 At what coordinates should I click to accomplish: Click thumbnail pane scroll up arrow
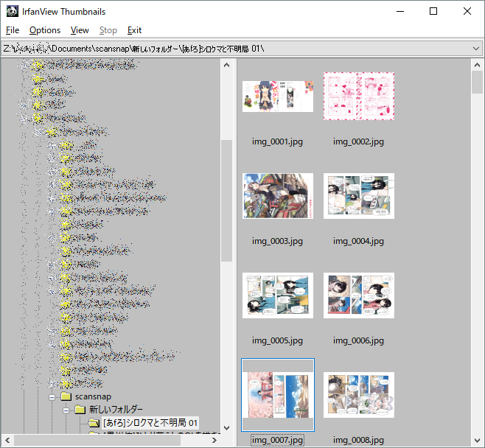point(478,66)
